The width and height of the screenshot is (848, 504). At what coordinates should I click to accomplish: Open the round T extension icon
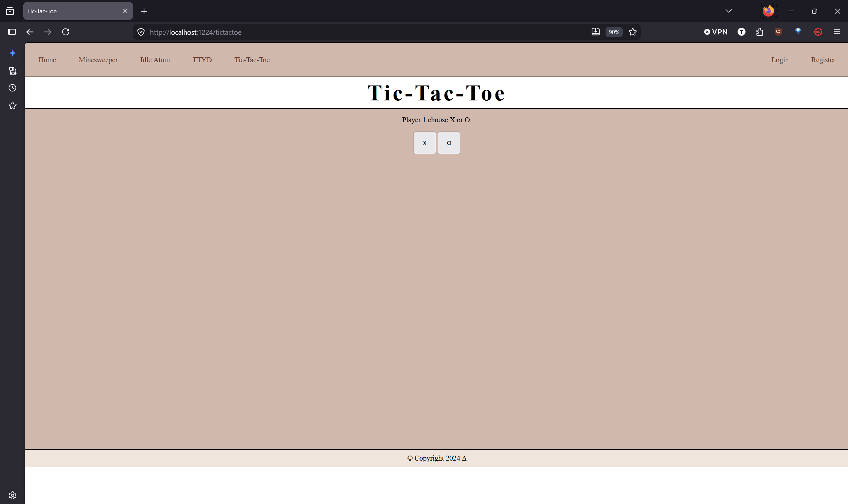point(741,32)
